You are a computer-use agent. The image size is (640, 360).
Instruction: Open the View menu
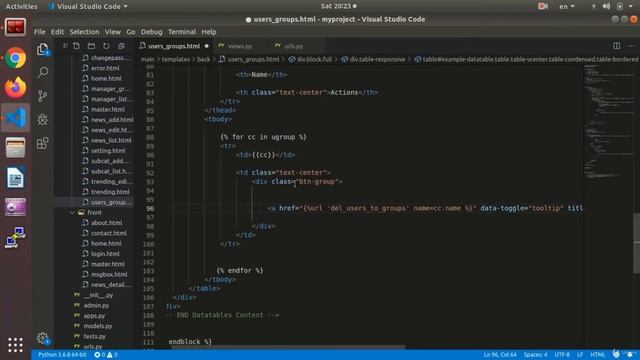112,32
